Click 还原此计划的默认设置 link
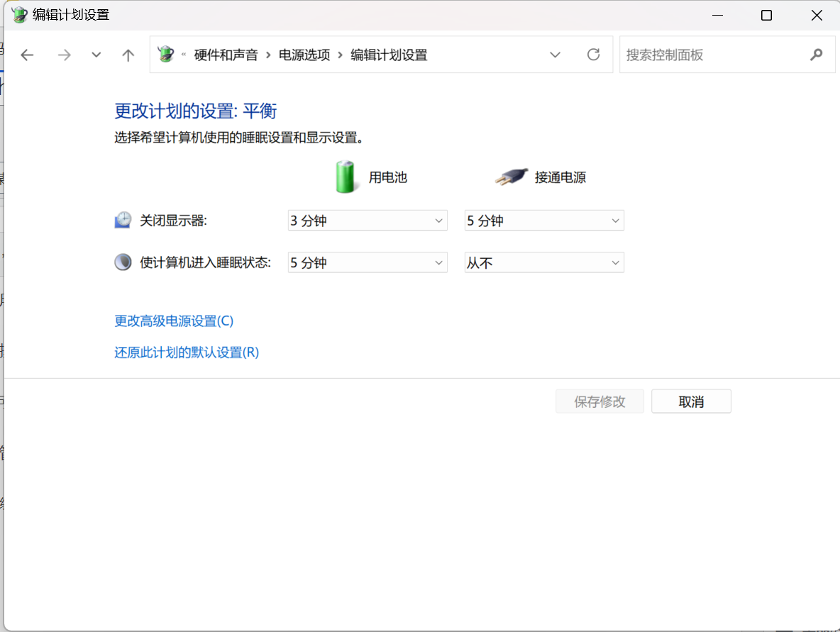Image resolution: width=840 pixels, height=632 pixels. (x=187, y=352)
